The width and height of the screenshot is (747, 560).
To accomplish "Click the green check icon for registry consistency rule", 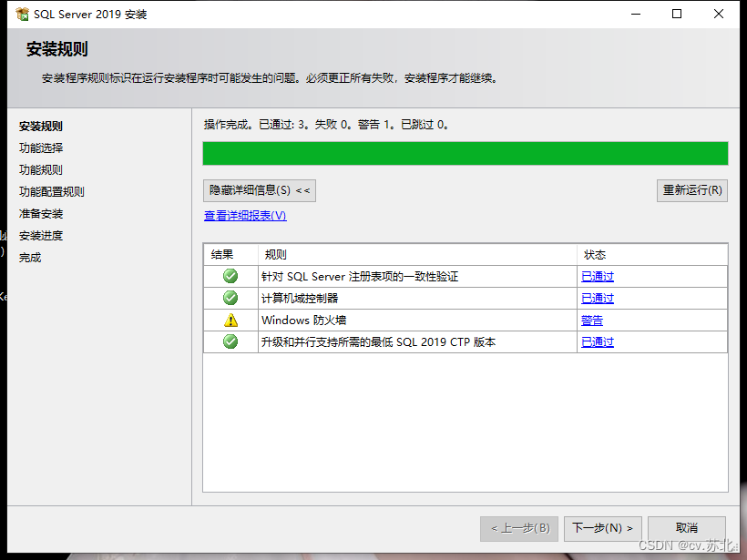I will click(230, 276).
